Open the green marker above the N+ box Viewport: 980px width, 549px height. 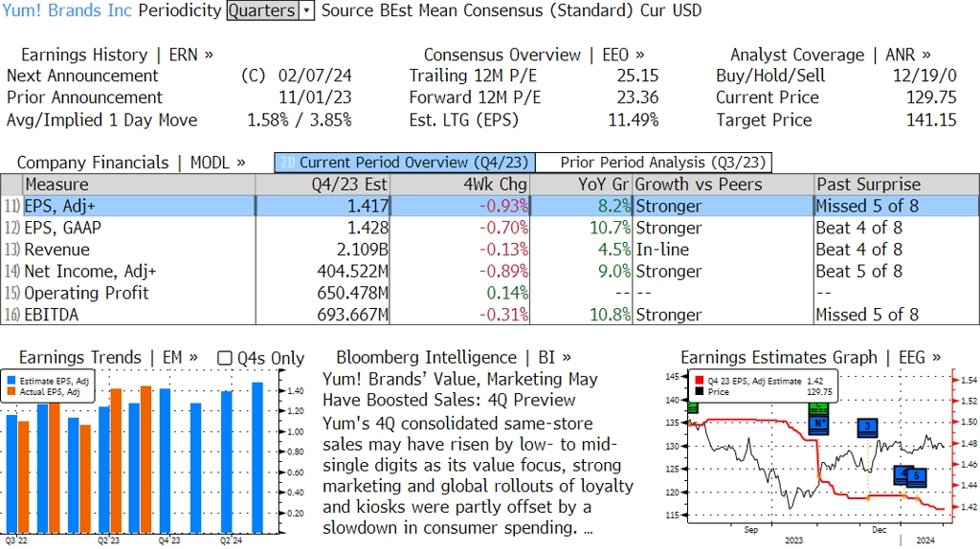[x=818, y=408]
